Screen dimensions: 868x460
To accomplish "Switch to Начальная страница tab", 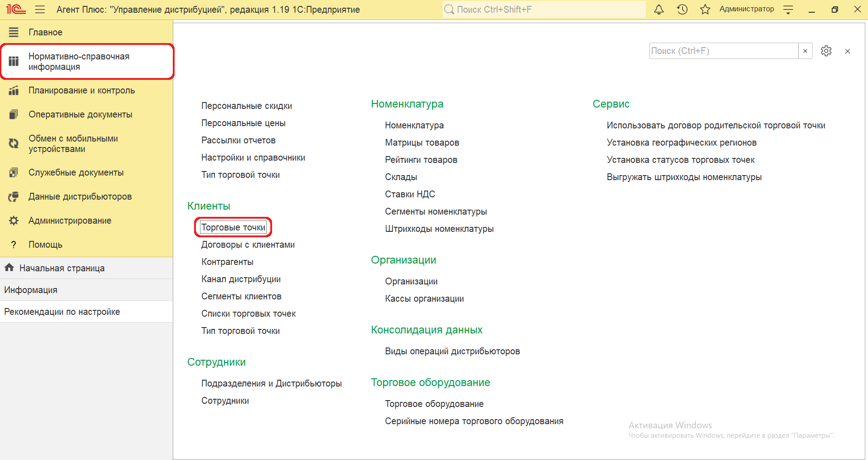I will point(62,268).
